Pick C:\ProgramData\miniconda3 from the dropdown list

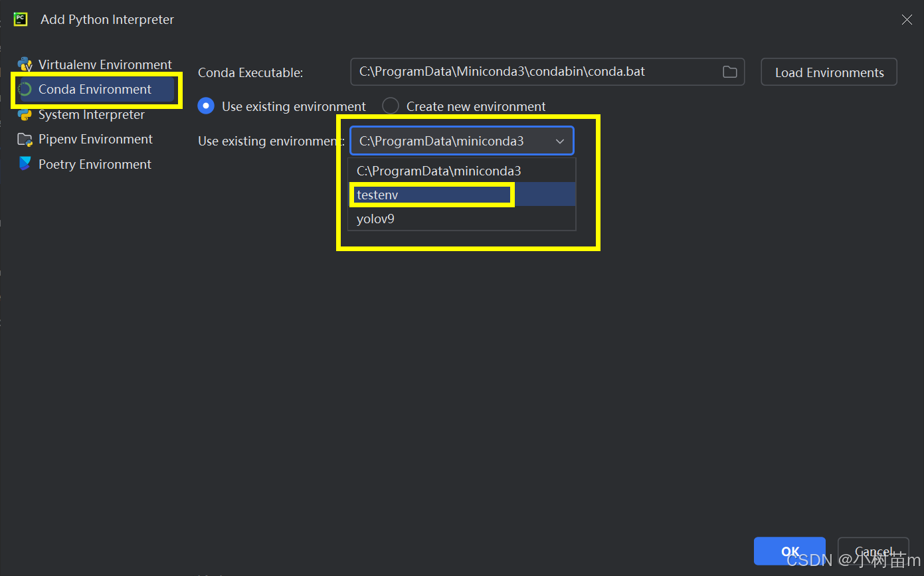tap(462, 171)
